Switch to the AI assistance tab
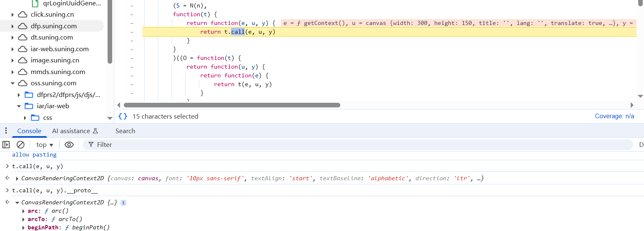 point(75,131)
